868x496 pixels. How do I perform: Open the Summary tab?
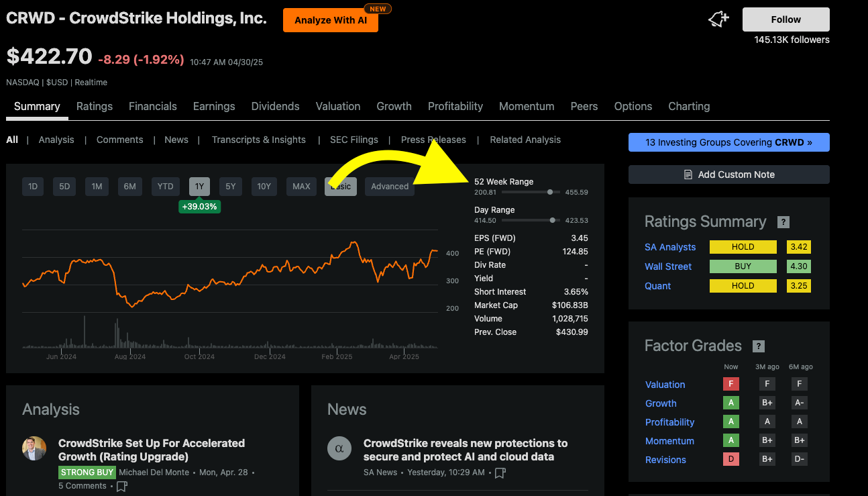(x=37, y=106)
